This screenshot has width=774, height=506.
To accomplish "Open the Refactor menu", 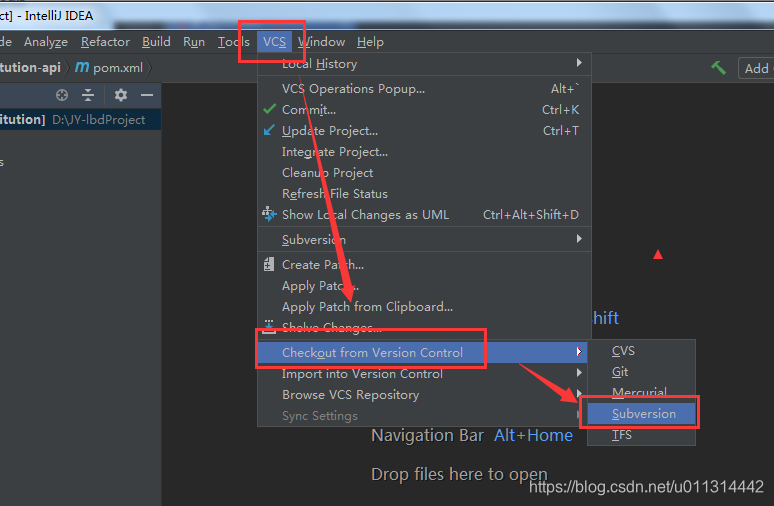I will click(x=105, y=42).
